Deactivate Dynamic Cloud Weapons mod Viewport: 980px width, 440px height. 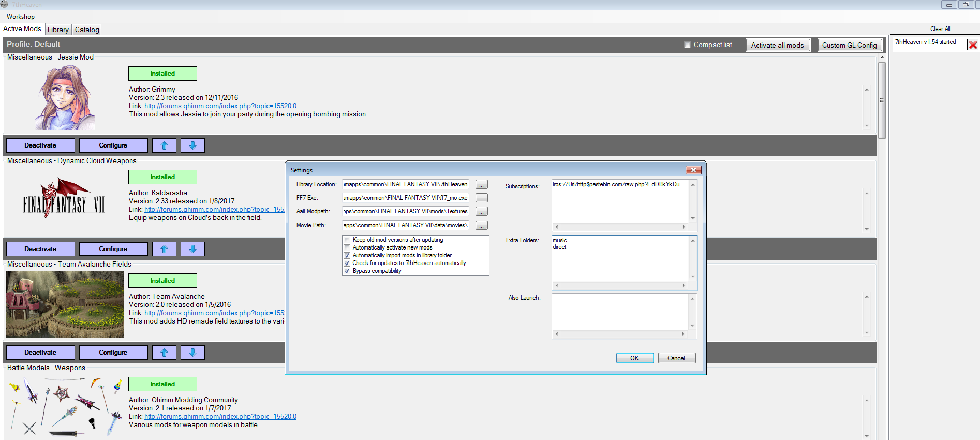tap(40, 249)
